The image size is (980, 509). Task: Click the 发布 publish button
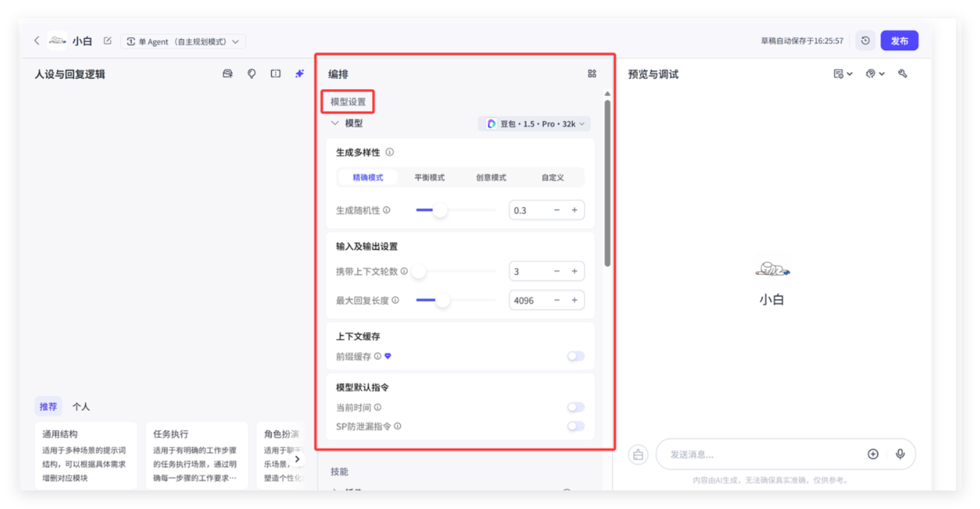tap(899, 41)
